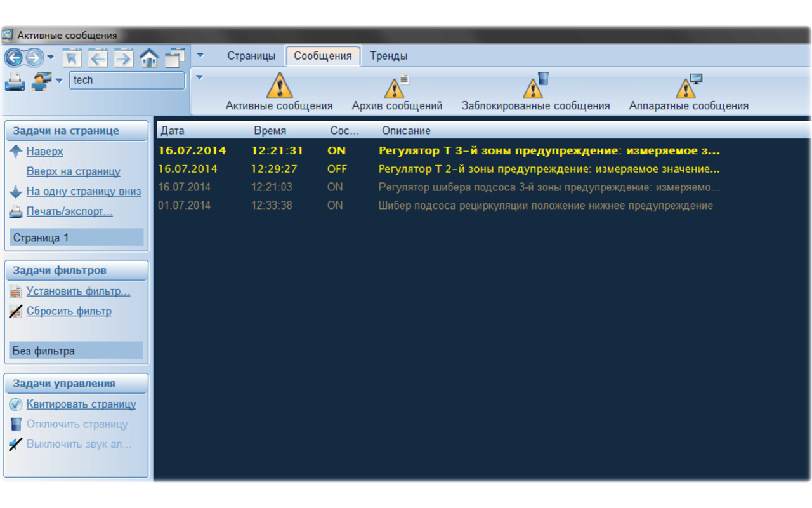Open dropdown arrow next to user icon

click(x=59, y=81)
